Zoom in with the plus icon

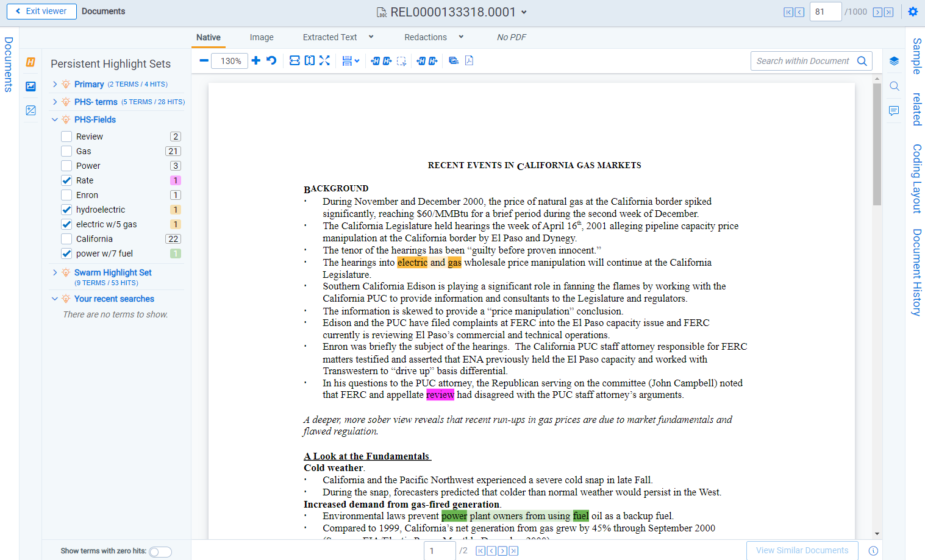click(x=256, y=60)
